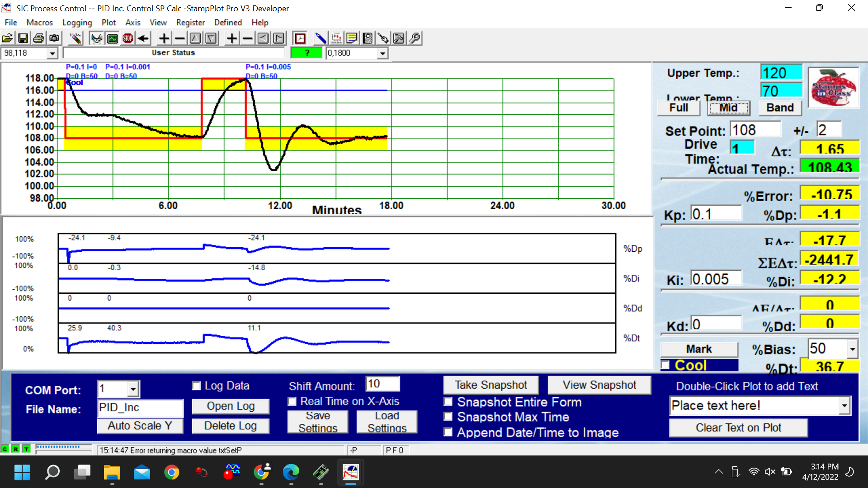Click the Delete Log button
This screenshot has width=868, height=488.
coord(231,426)
